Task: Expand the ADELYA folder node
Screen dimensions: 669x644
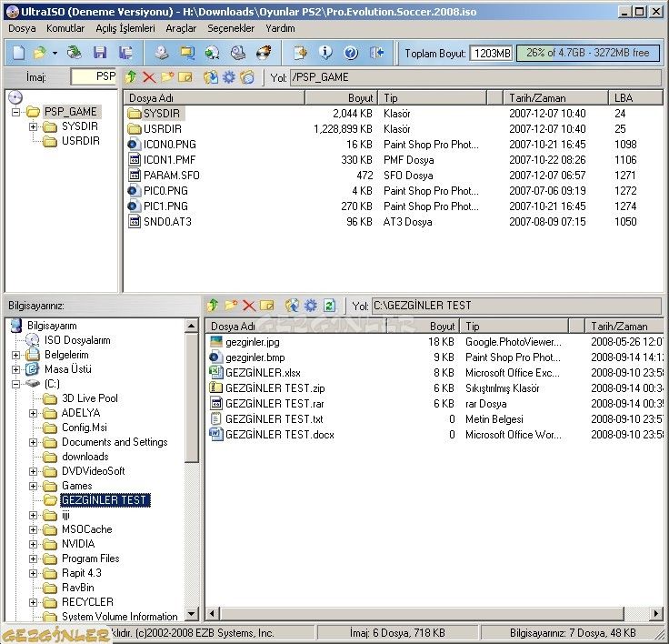Action: (x=33, y=413)
